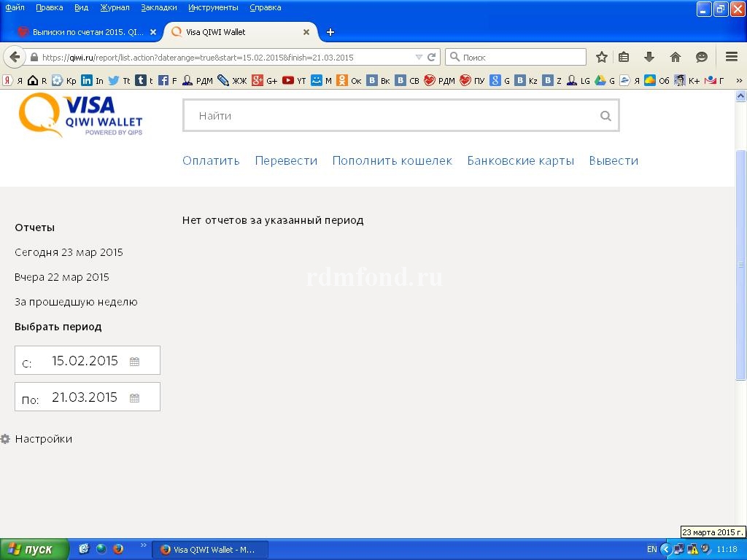Image resolution: width=747 pixels, height=560 pixels.
Task: Open the LinkedIn 'In' bookmark
Action: point(93,80)
